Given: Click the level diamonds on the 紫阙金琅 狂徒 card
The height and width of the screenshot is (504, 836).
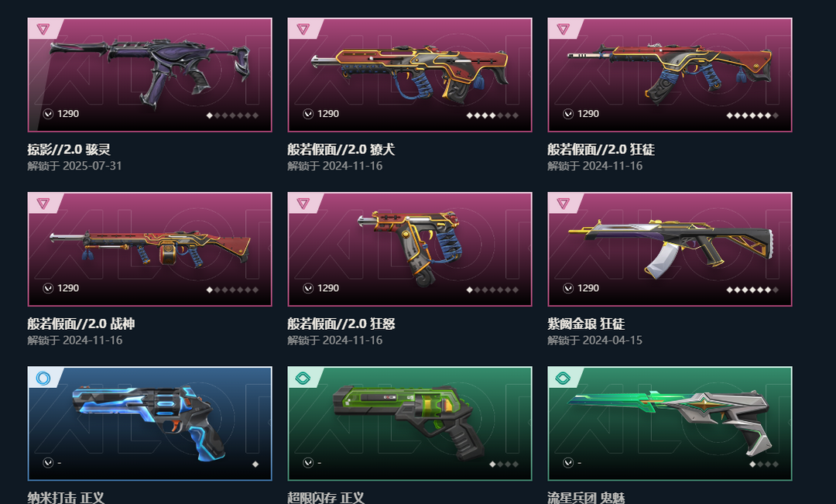Looking at the screenshot, I should (752, 290).
